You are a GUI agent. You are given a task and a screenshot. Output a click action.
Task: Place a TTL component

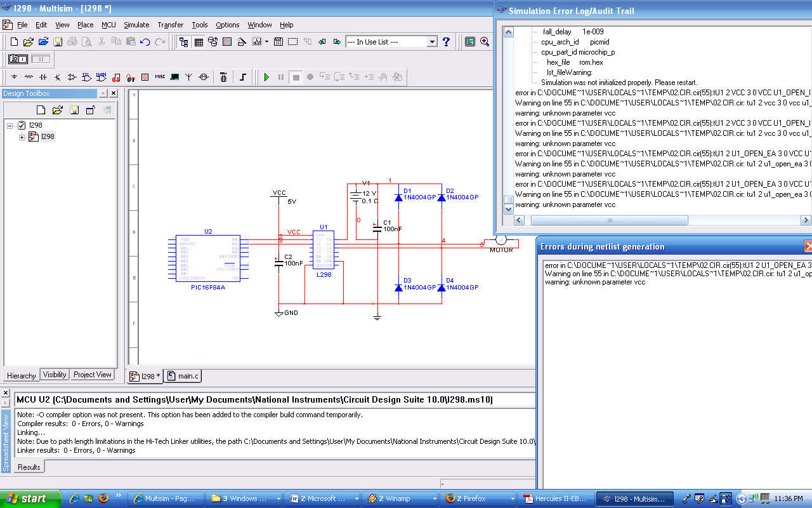[86, 77]
